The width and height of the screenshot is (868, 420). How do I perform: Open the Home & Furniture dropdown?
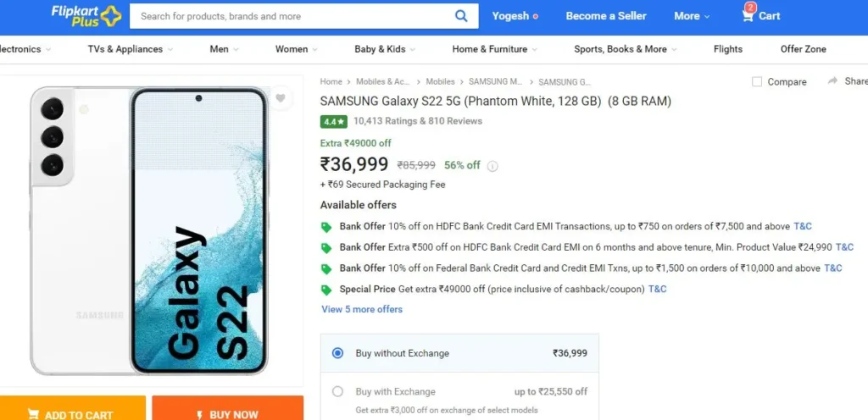coord(494,49)
